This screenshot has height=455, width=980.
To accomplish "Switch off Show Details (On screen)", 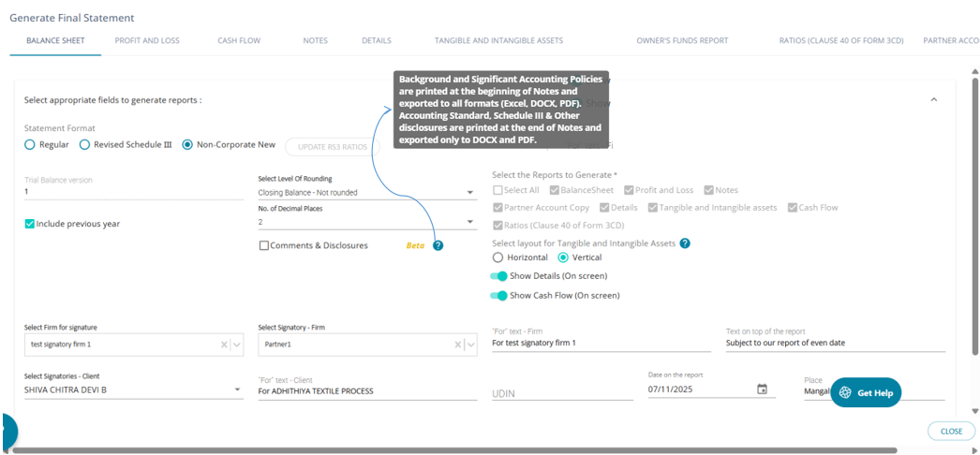I will click(x=498, y=276).
